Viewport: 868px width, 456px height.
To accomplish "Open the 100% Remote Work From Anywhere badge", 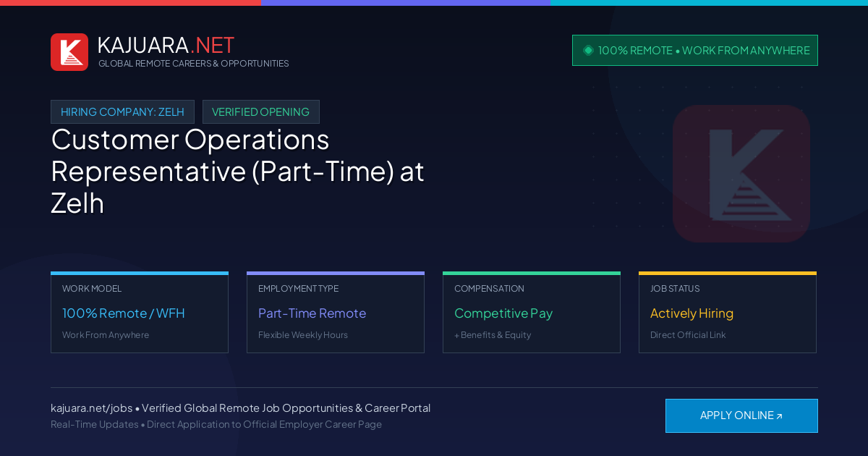I will click(x=695, y=51).
